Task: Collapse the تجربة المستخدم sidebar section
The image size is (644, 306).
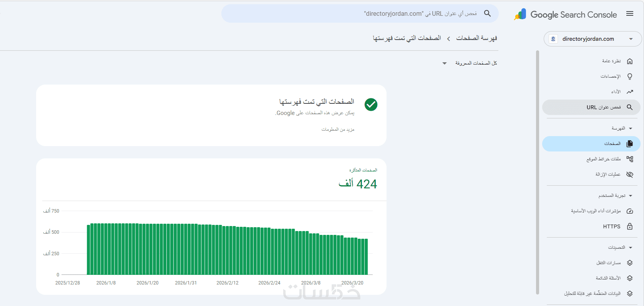Action: [630, 196]
